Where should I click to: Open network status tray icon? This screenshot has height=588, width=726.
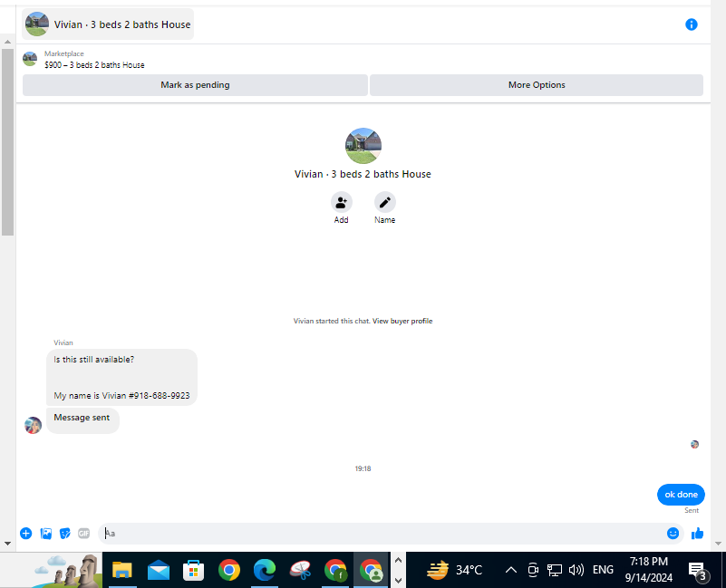pos(554,570)
